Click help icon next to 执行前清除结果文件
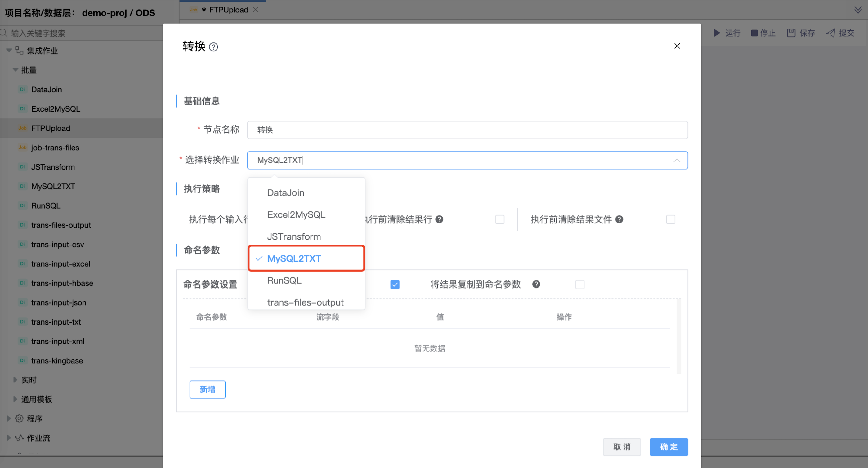 (x=619, y=219)
